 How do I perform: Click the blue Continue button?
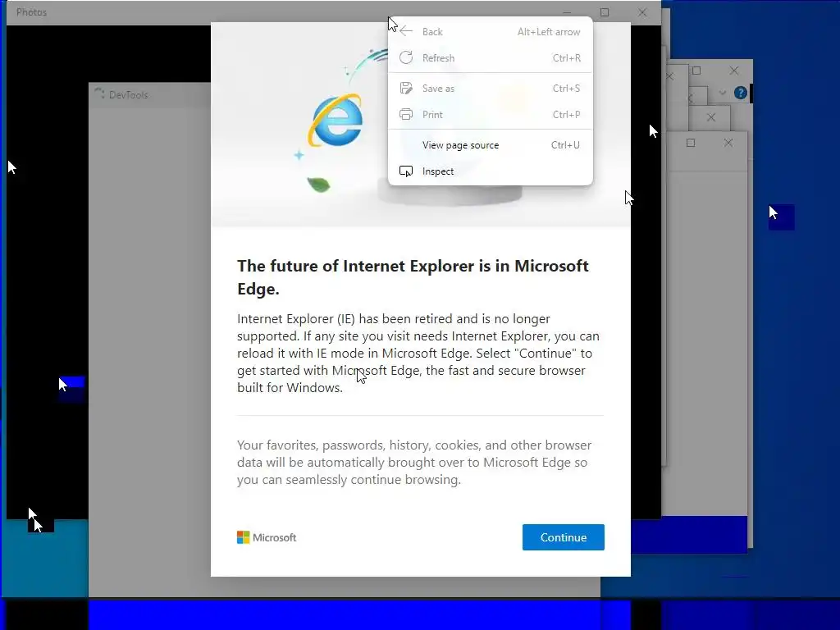click(563, 537)
